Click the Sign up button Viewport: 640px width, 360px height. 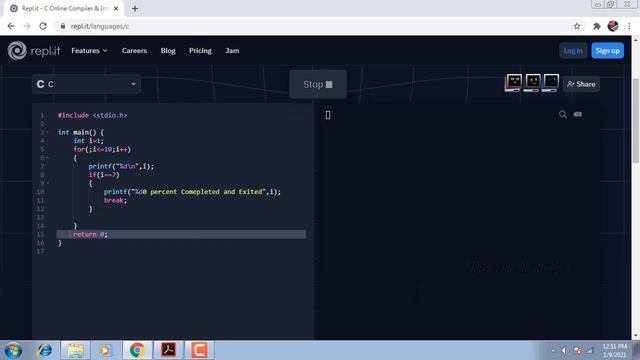pos(607,51)
